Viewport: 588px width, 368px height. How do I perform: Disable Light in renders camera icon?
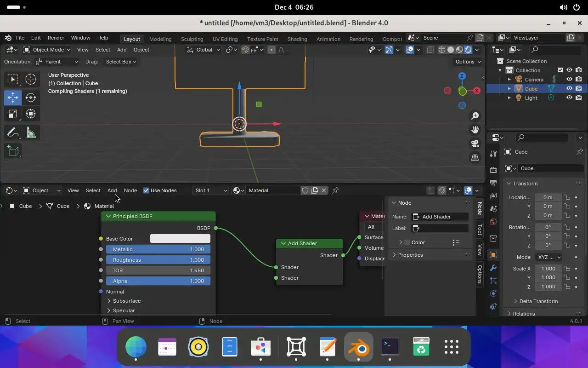(578, 98)
